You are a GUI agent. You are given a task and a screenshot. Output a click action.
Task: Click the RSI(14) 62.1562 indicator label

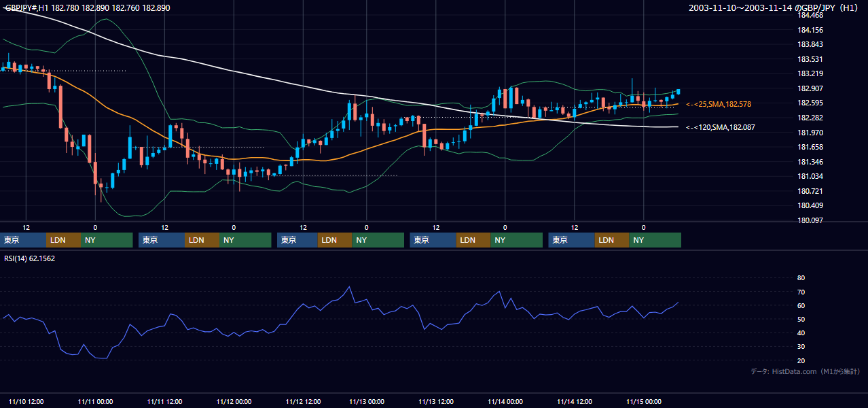[x=30, y=258]
